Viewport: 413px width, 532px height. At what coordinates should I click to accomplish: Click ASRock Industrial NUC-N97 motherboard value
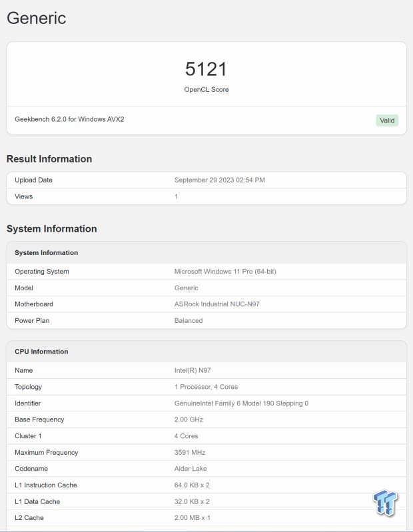(x=216, y=304)
